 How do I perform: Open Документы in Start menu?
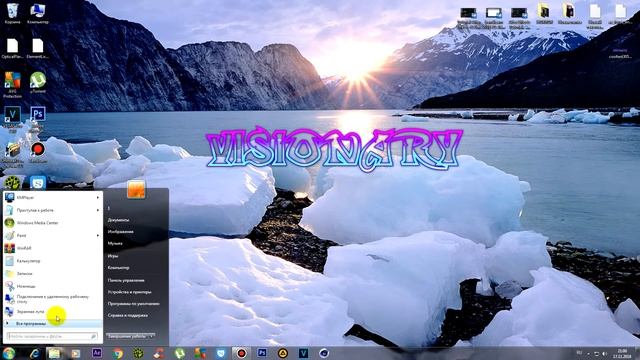coord(118,220)
